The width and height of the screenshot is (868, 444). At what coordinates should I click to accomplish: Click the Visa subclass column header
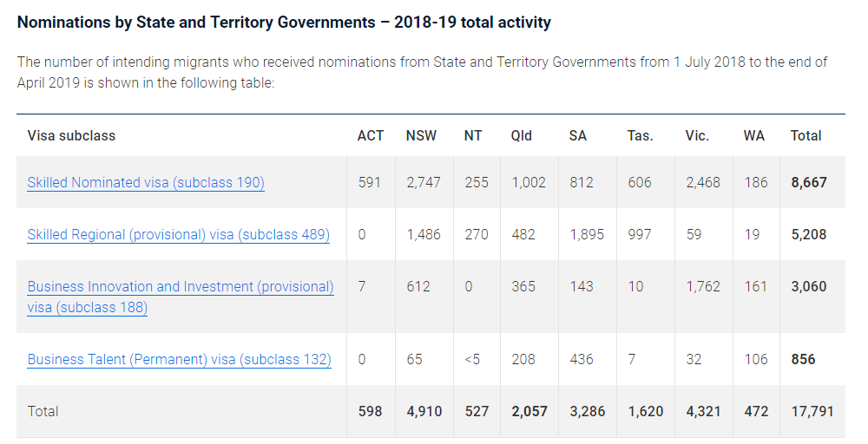click(71, 136)
